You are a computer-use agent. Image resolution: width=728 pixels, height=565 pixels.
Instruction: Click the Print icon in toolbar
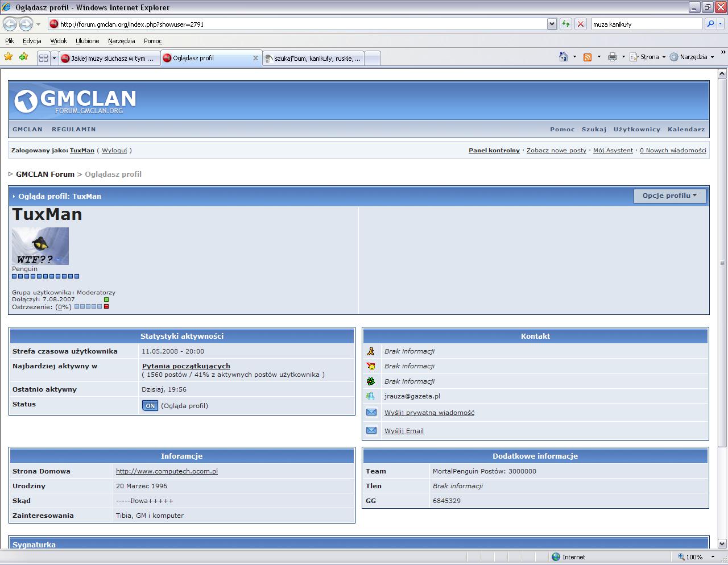click(612, 57)
